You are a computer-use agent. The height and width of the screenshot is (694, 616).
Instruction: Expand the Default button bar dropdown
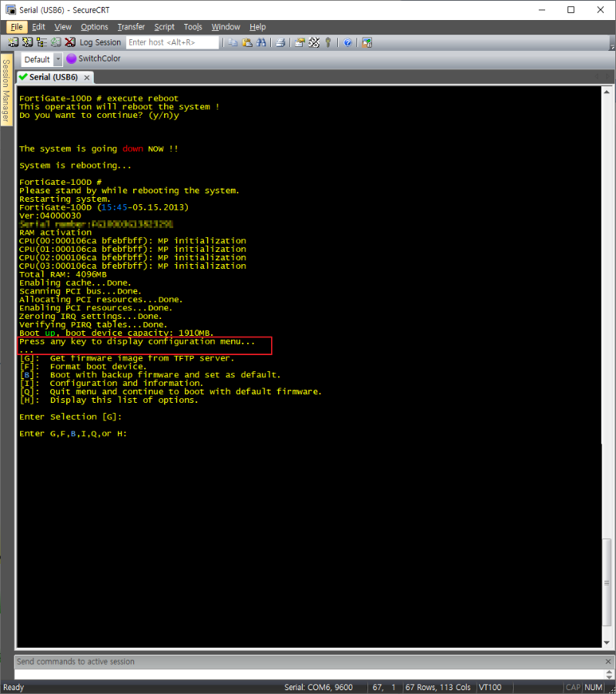click(x=58, y=59)
